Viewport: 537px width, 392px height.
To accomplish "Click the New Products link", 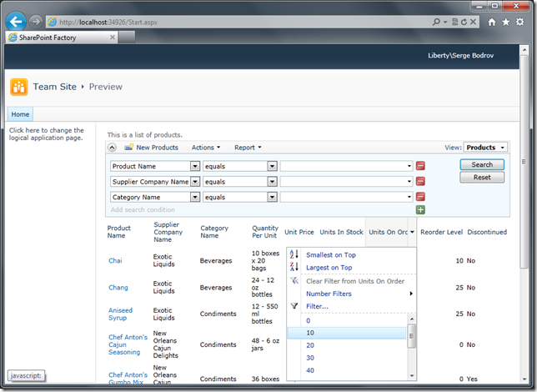I will click(157, 148).
